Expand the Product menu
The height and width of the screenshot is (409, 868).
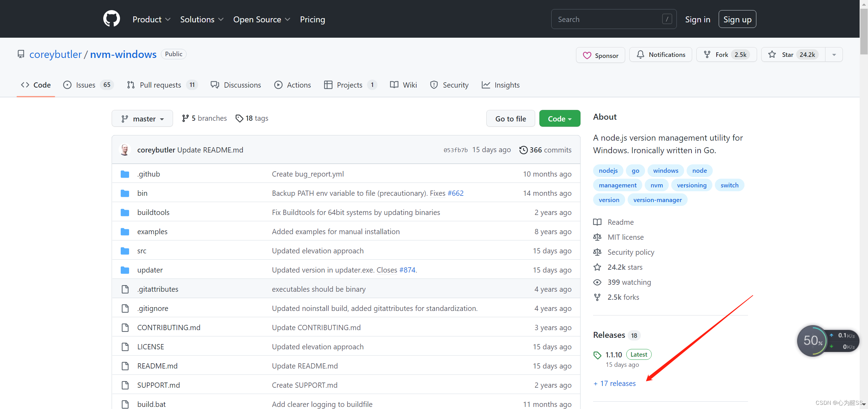(x=151, y=20)
